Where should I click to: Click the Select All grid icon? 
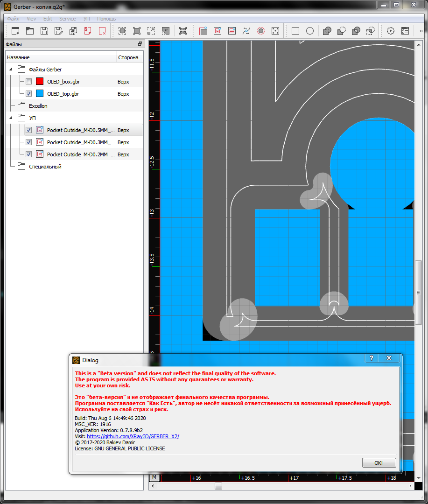point(183,31)
